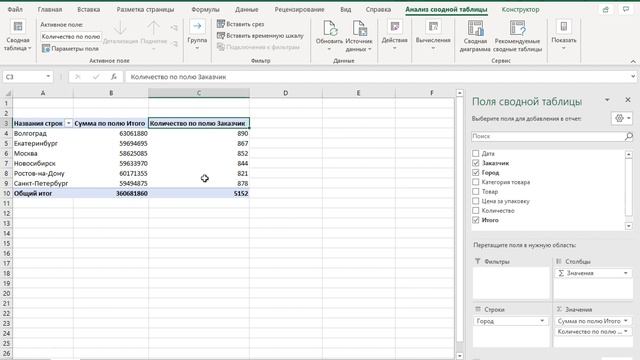Click cell with value 360681860
The image size is (640, 360).
coord(111,193)
